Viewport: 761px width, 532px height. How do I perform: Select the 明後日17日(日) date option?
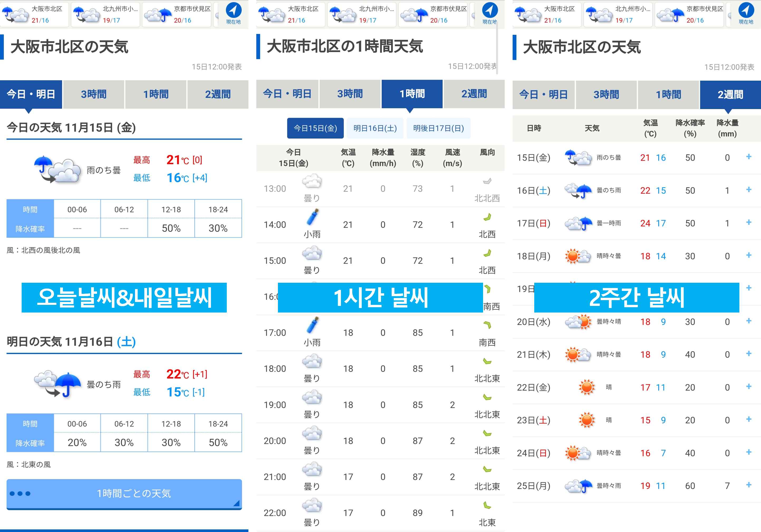coord(438,128)
